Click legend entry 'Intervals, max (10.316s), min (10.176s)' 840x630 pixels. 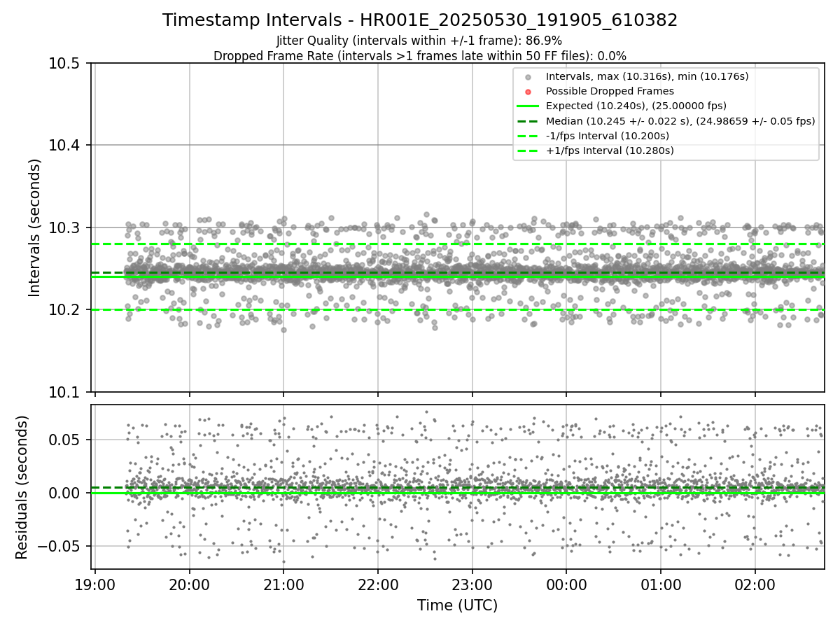point(647,76)
